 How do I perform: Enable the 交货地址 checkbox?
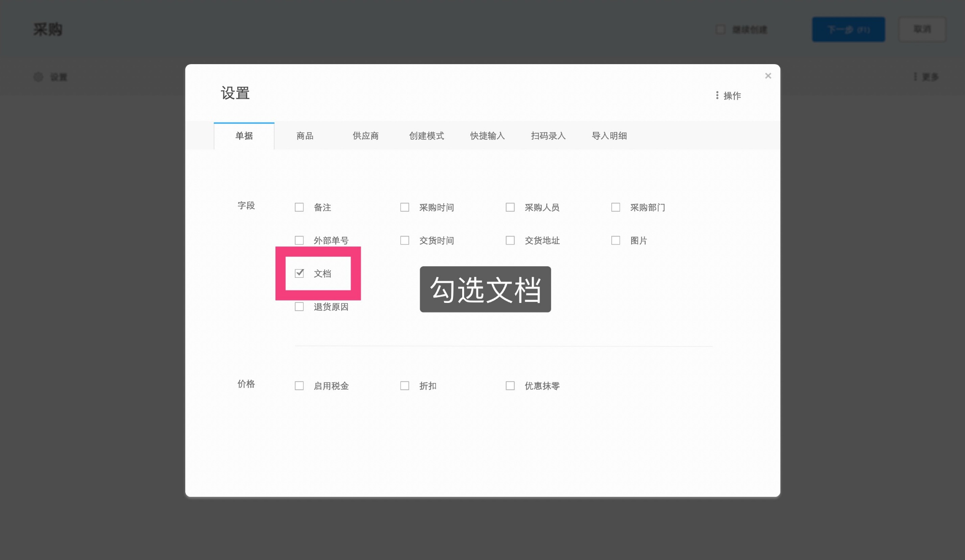pyautogui.click(x=510, y=240)
